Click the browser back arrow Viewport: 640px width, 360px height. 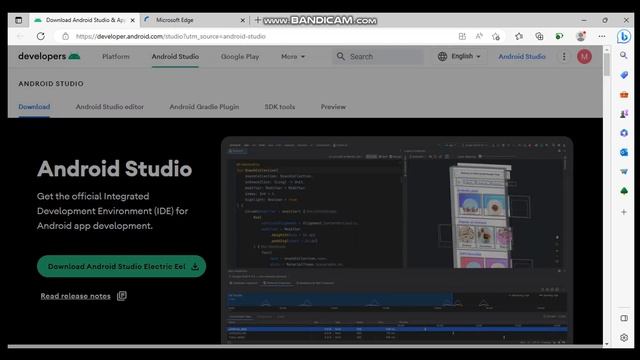pos(20,36)
